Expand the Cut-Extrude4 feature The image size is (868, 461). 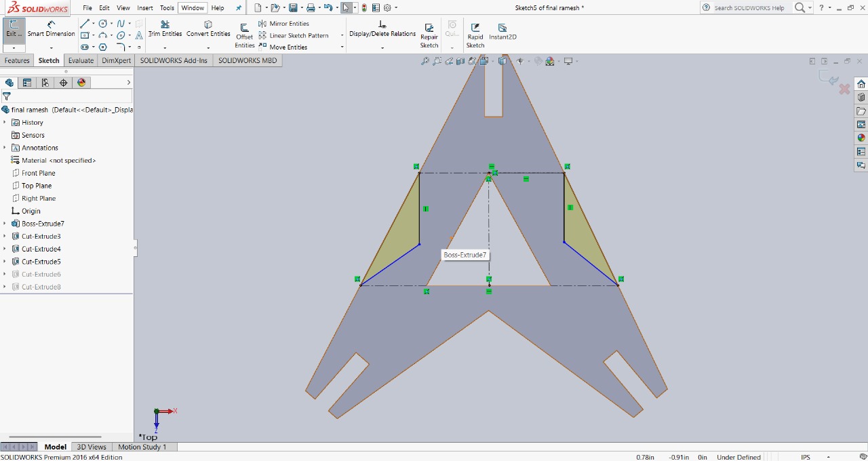point(5,249)
